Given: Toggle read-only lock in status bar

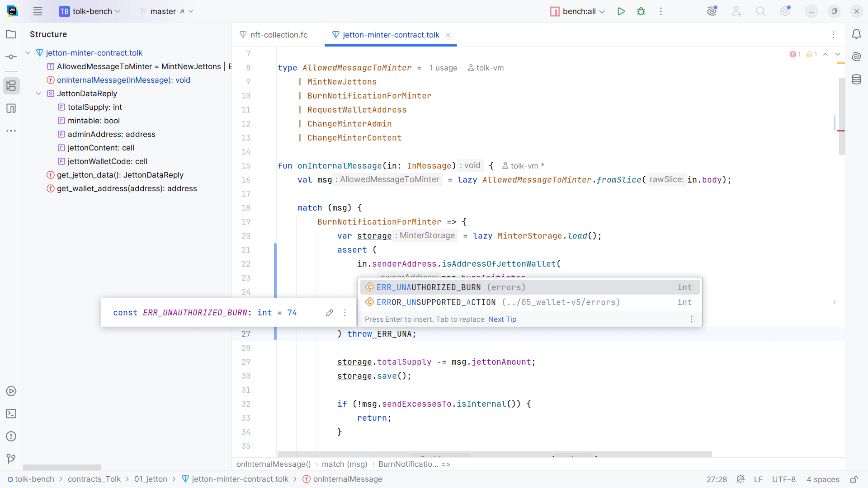Looking at the screenshot, I should [854, 479].
